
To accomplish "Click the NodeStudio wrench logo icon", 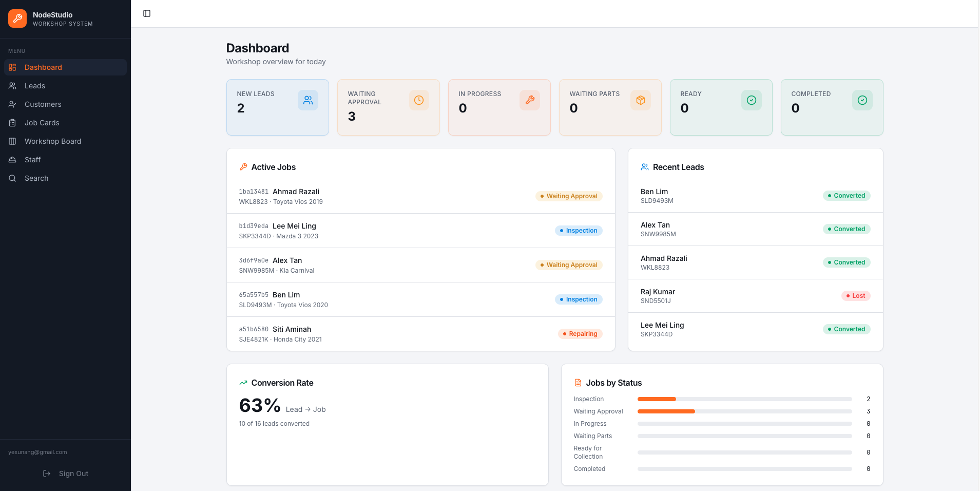I will [x=17, y=18].
